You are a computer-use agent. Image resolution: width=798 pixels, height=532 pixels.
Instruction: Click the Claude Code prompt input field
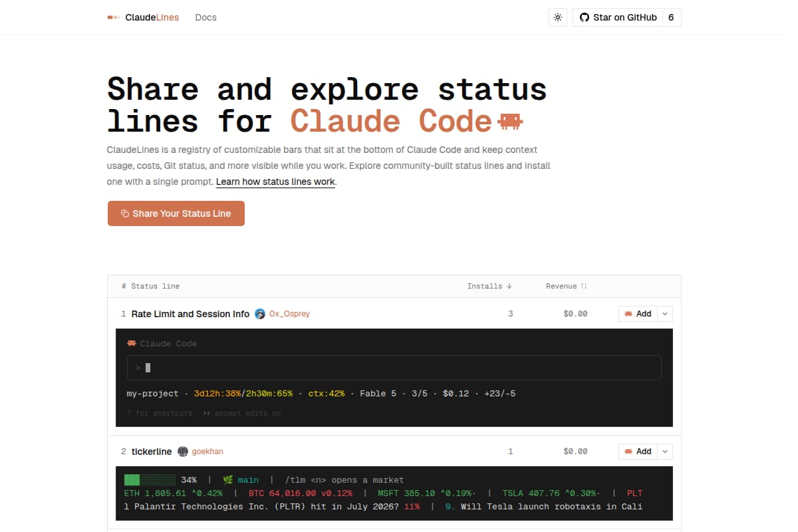click(394, 368)
